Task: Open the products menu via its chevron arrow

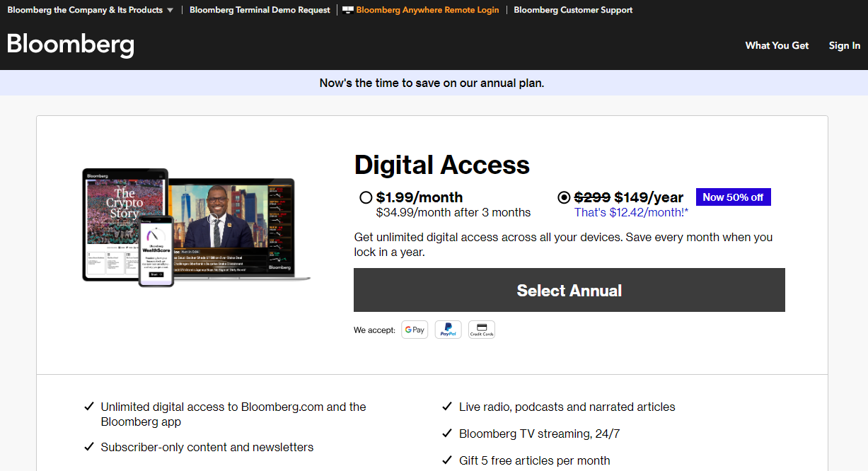Action: [x=170, y=10]
